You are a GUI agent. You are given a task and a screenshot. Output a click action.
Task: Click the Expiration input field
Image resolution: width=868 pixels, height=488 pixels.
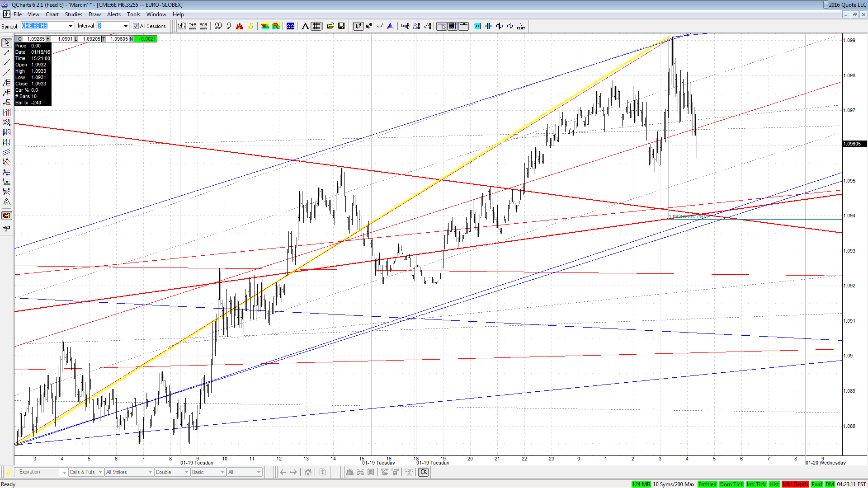pos(37,472)
